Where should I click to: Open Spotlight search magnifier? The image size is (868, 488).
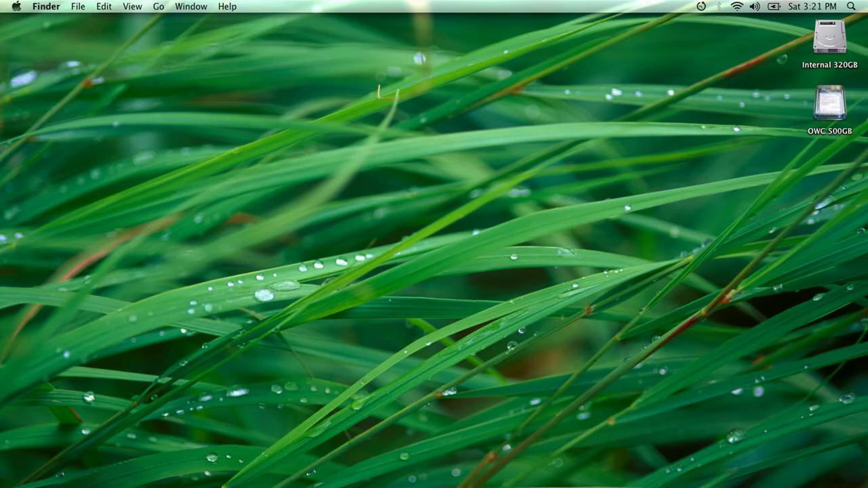(851, 7)
